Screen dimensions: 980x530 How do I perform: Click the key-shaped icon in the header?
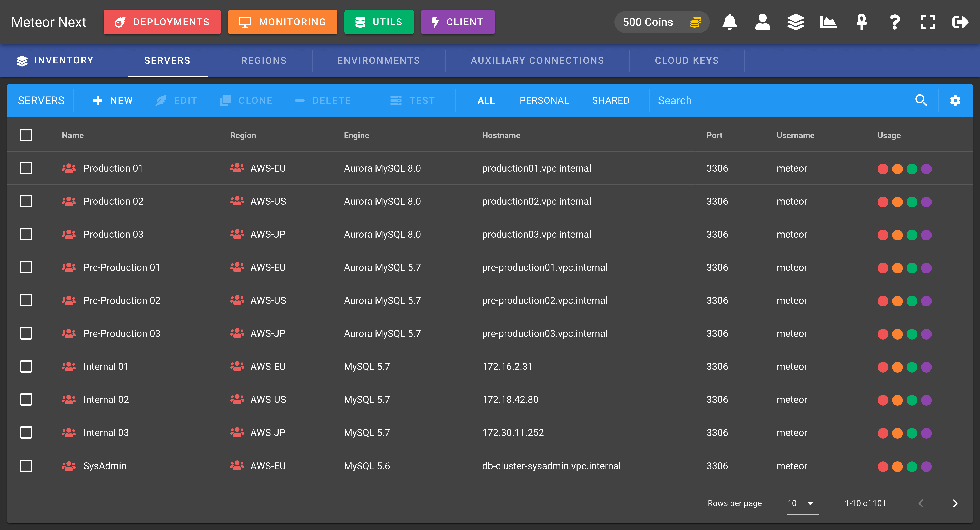[x=861, y=22]
